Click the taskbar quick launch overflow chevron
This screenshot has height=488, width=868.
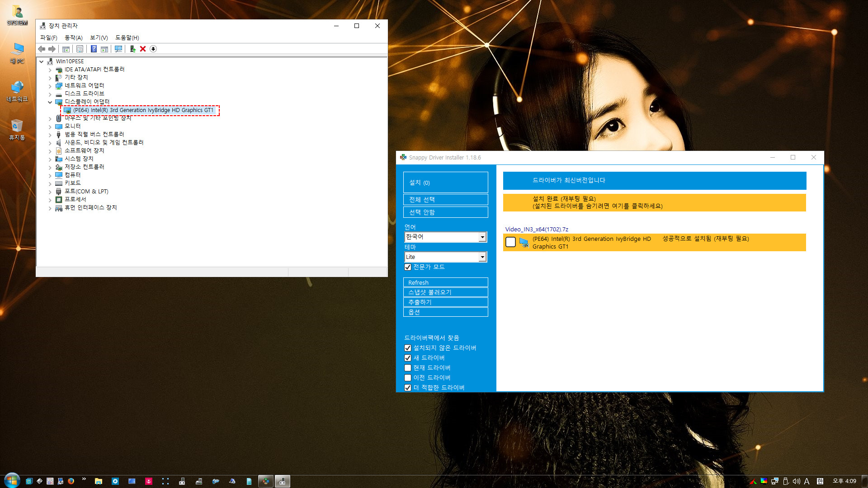(x=84, y=479)
